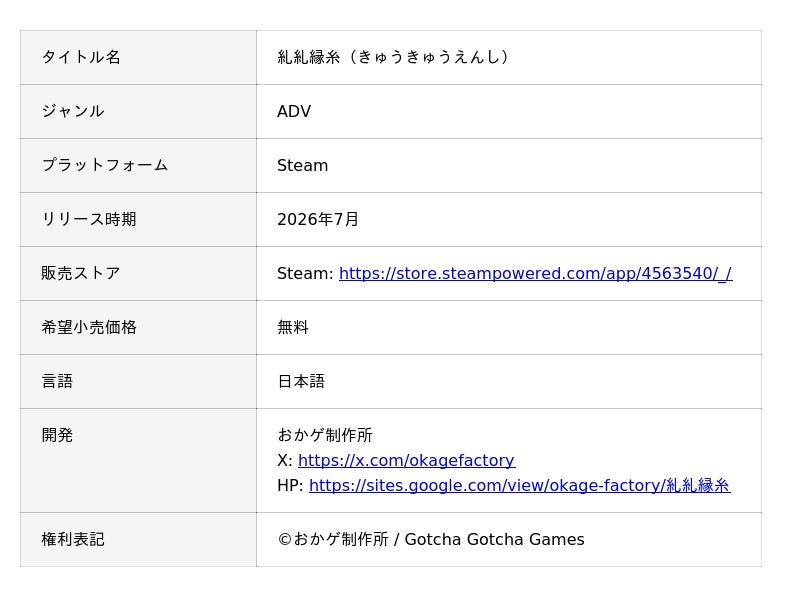Click the 無料 price value
800x597 pixels.
click(x=293, y=327)
